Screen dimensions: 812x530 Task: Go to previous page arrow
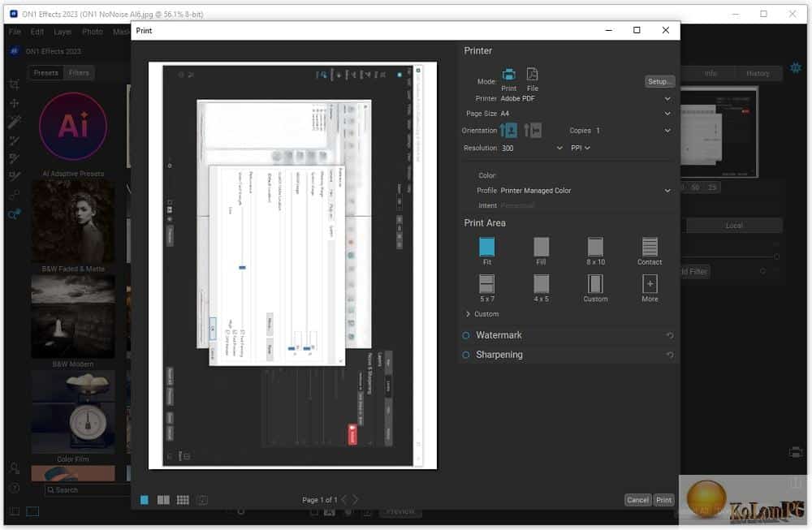click(343, 499)
